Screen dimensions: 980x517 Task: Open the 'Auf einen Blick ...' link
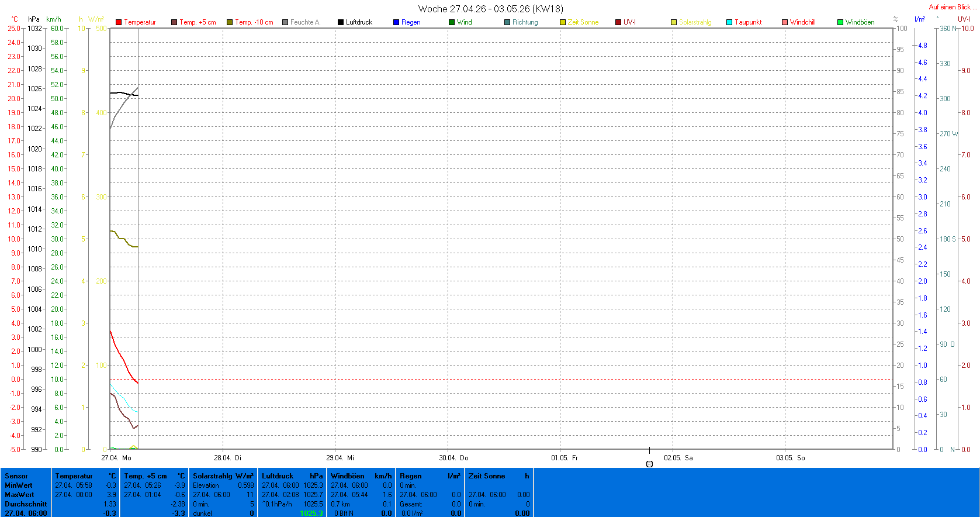[953, 7]
